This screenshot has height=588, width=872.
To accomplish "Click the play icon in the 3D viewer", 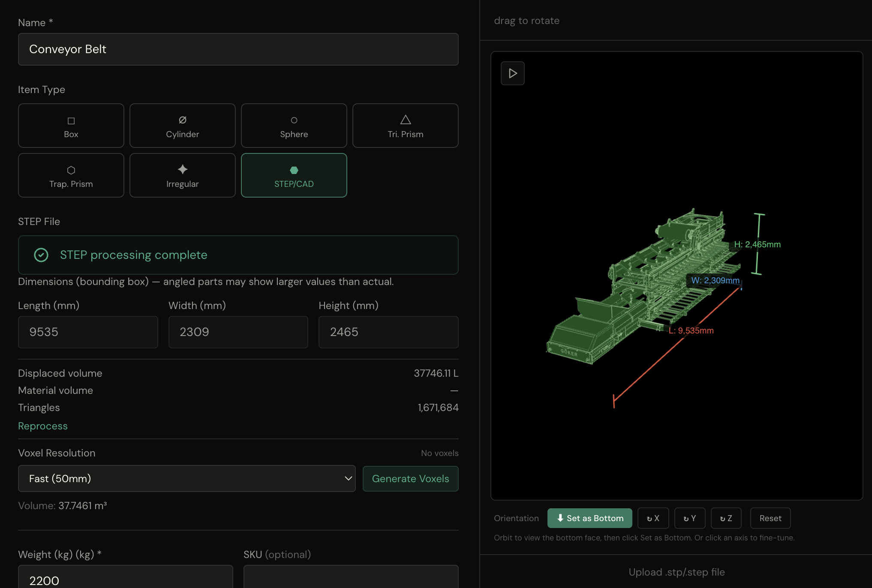I will 513,73.
